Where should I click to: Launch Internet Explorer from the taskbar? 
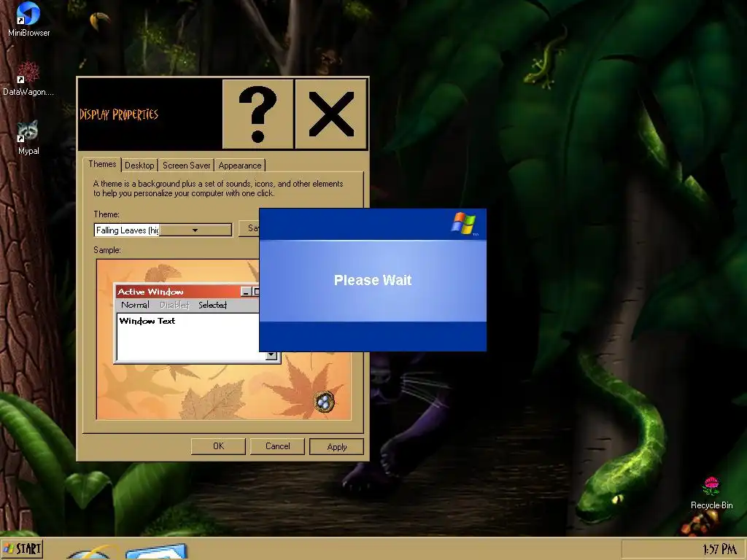[93, 553]
